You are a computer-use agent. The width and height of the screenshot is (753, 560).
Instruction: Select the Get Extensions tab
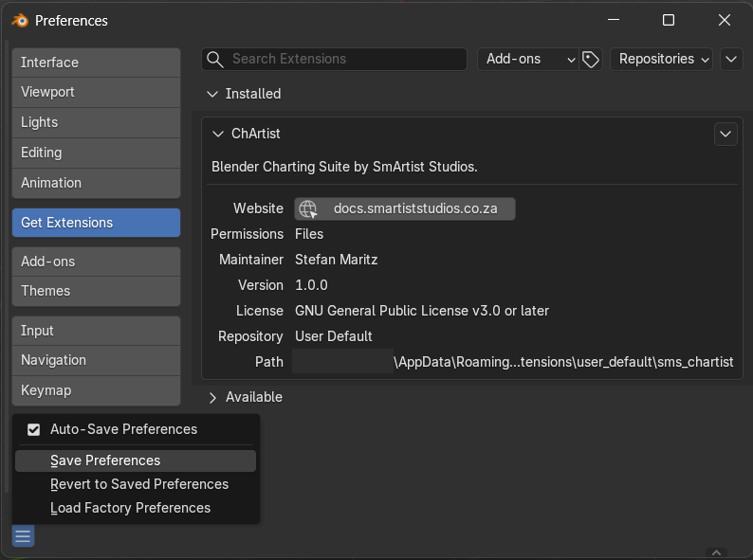pos(96,223)
